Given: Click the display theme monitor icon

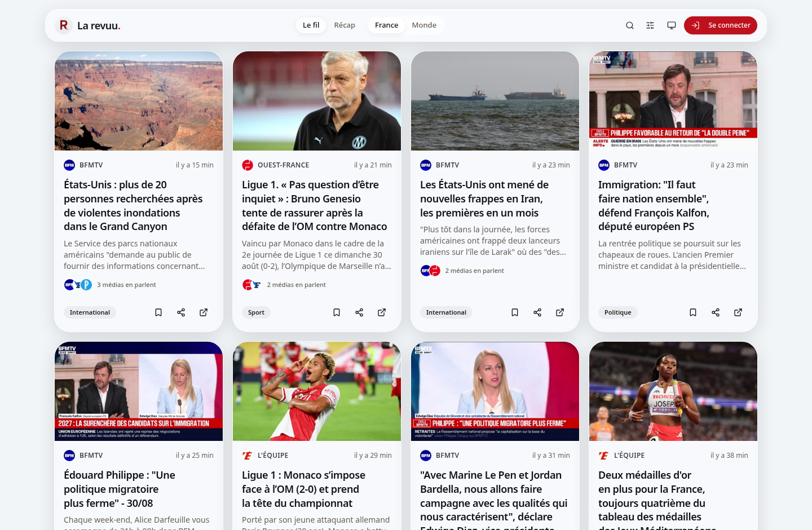Looking at the screenshot, I should tap(672, 25).
